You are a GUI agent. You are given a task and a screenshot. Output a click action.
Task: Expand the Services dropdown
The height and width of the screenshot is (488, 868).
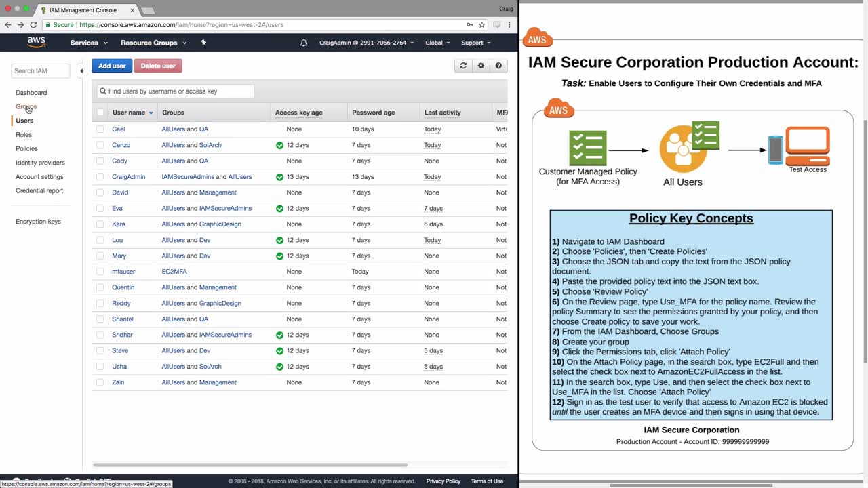[89, 43]
